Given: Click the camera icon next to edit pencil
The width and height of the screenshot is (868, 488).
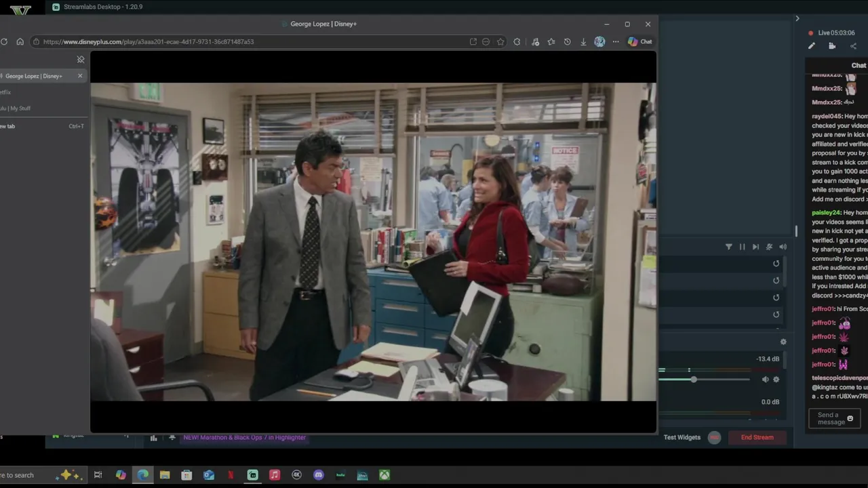Looking at the screenshot, I should tap(832, 46).
